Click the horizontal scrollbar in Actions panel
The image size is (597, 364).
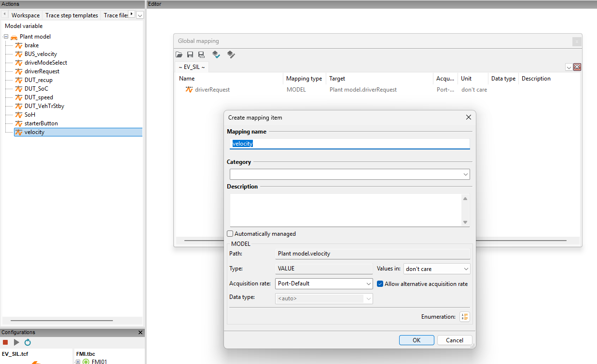tap(61, 321)
